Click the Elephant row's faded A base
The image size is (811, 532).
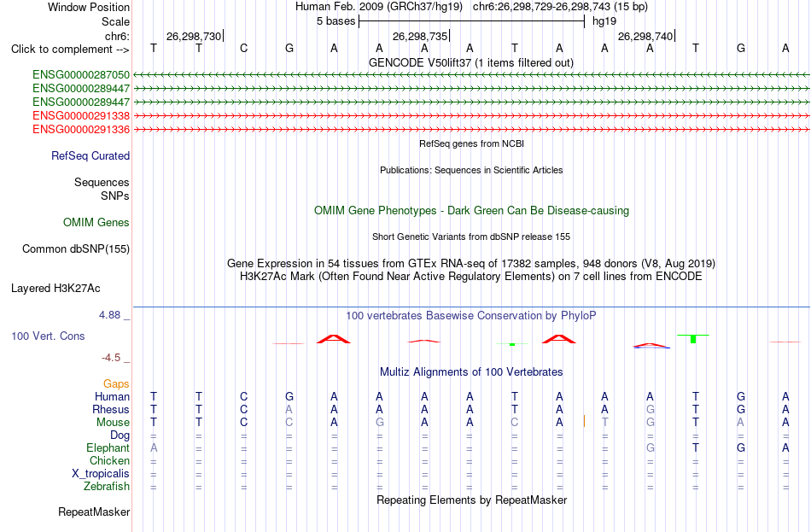point(154,448)
